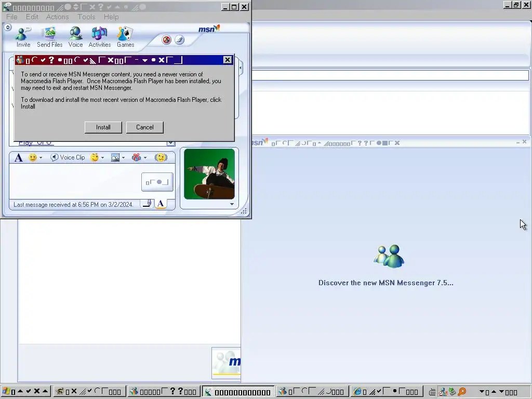Viewport: 532px width, 399px height.
Task: Open the fourth taskbar button with MSN icon
Action: 312,392
